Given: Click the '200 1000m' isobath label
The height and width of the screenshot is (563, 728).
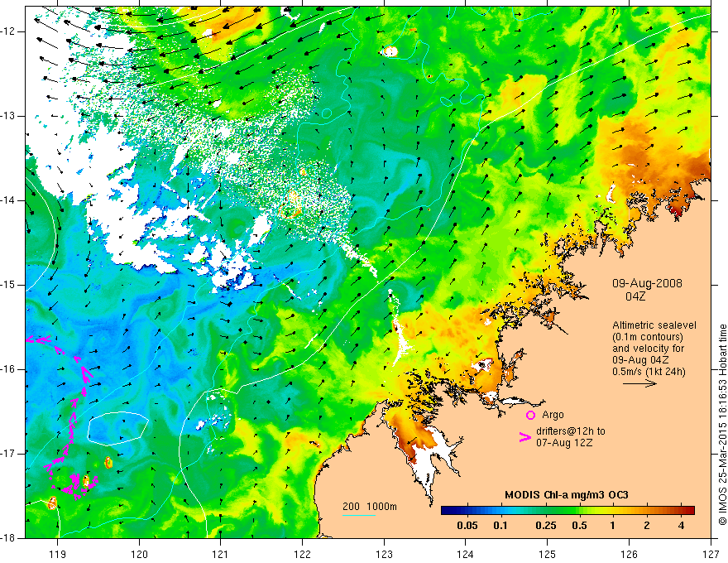Looking at the screenshot, I should click(370, 507).
